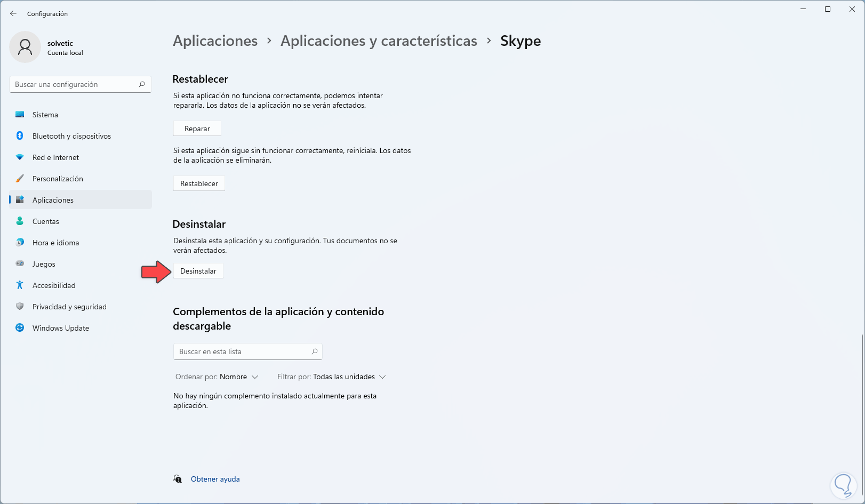Click the Desinstalar button
The width and height of the screenshot is (865, 504).
[198, 271]
